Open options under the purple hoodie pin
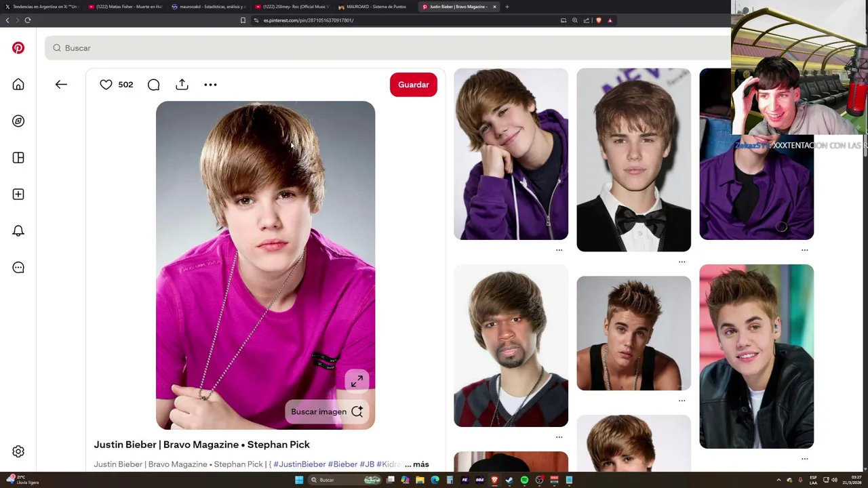Image resolution: width=868 pixels, height=488 pixels. pyautogui.click(x=559, y=250)
